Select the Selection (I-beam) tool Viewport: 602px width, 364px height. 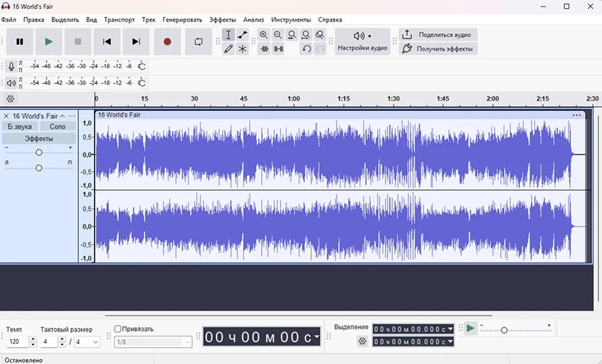click(x=229, y=35)
